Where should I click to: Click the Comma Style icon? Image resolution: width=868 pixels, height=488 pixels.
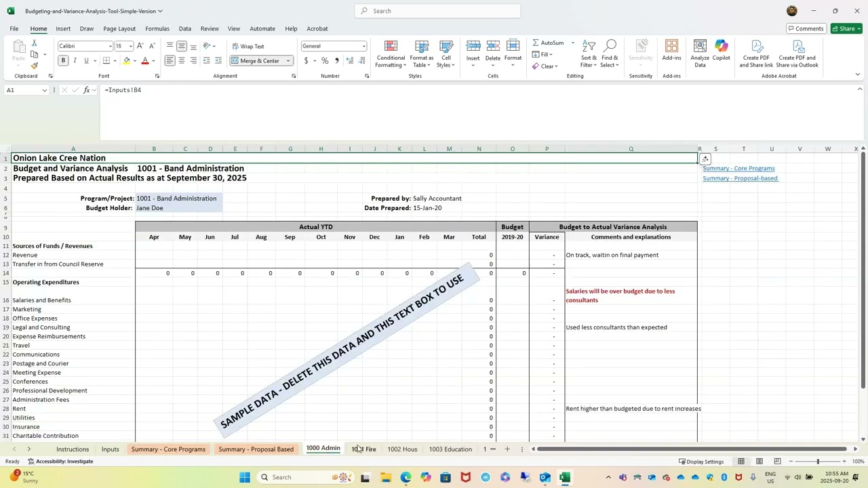[337, 60]
